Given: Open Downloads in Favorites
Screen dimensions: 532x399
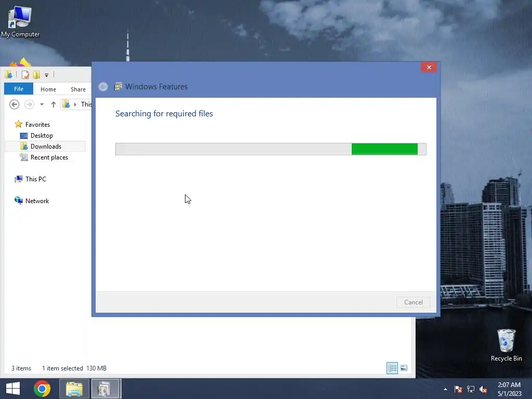Looking at the screenshot, I should pyautogui.click(x=41, y=147).
